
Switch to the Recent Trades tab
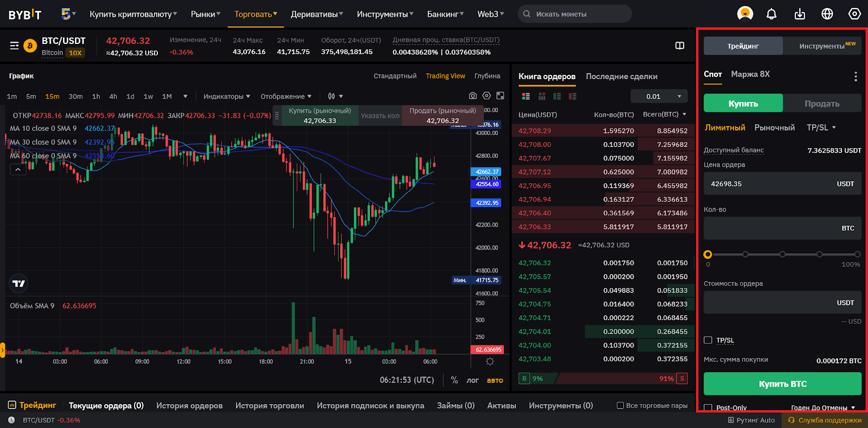(x=621, y=76)
